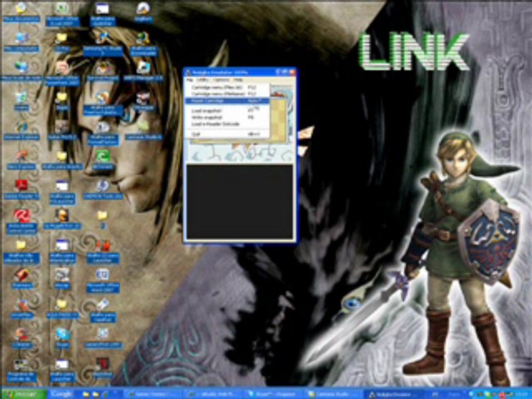Open the WBFS Manager 3.0 shortcut
The width and height of the screenshot is (532, 399).
[143, 71]
